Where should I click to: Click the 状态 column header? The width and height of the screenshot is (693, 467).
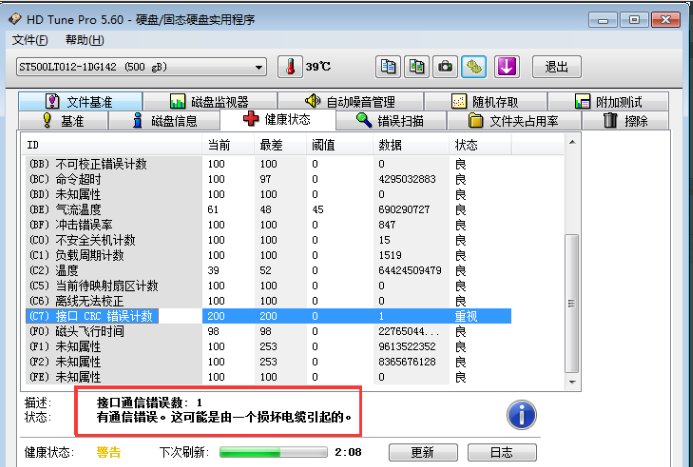tap(480, 145)
